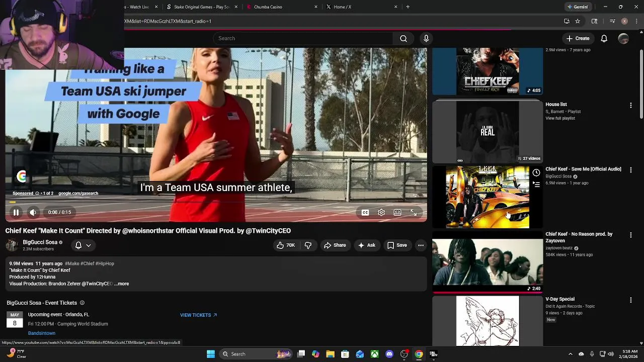644x362 pixels.
Task: Click the VIEW TICKETS link
Action: 198,315
